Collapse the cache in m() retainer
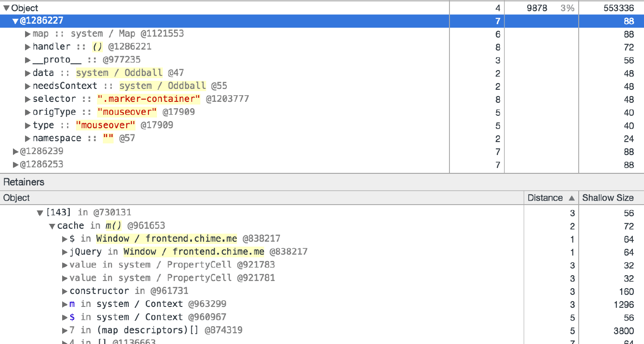Viewport: 644px width, 344px height. [52, 226]
